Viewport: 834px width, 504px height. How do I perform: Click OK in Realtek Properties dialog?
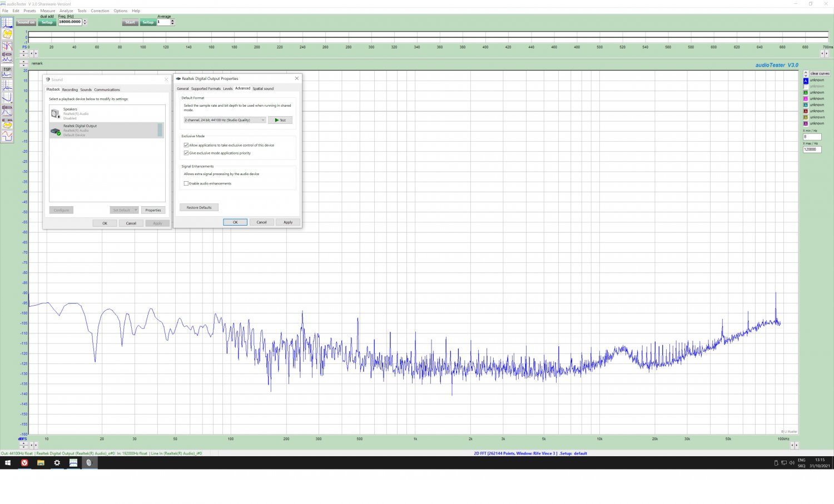click(x=235, y=222)
